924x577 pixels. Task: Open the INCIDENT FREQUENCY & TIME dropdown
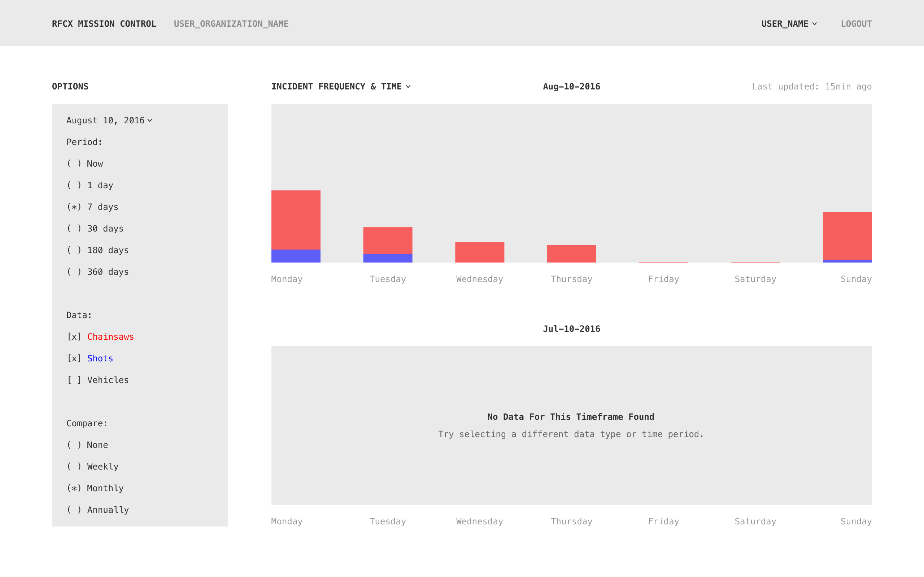pyautogui.click(x=341, y=87)
